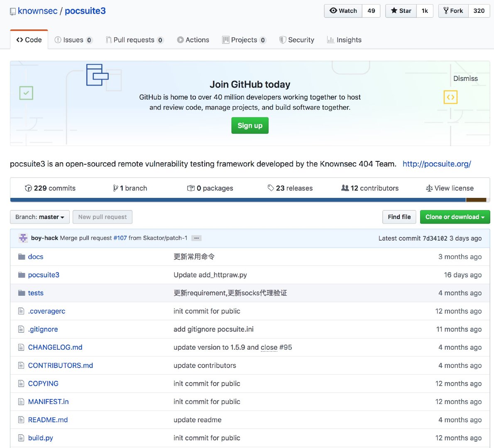Switch to the Issues tab
This screenshot has height=448, width=494.
pos(73,40)
